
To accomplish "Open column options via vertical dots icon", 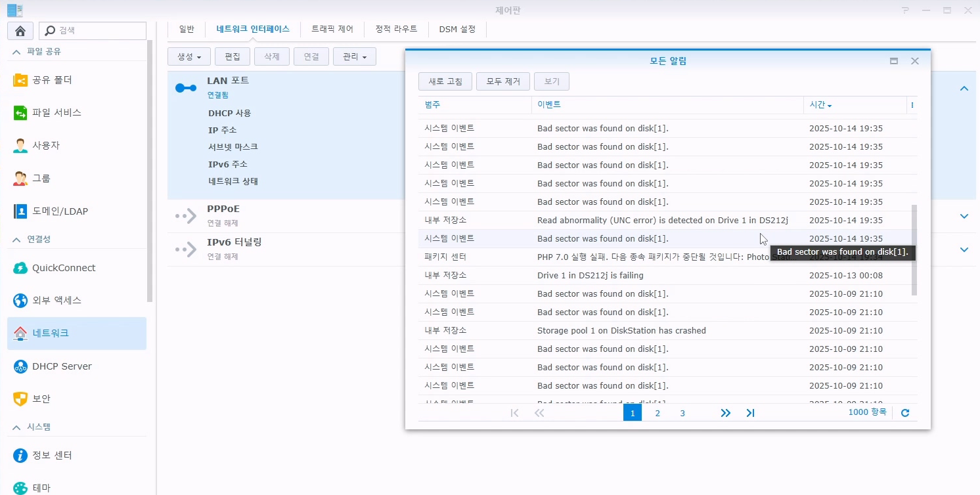I will [912, 105].
